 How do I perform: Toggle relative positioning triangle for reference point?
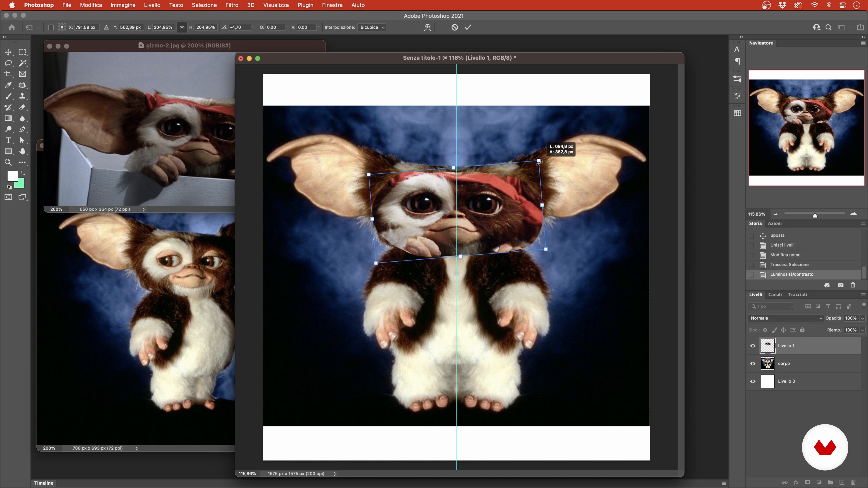[x=106, y=27]
